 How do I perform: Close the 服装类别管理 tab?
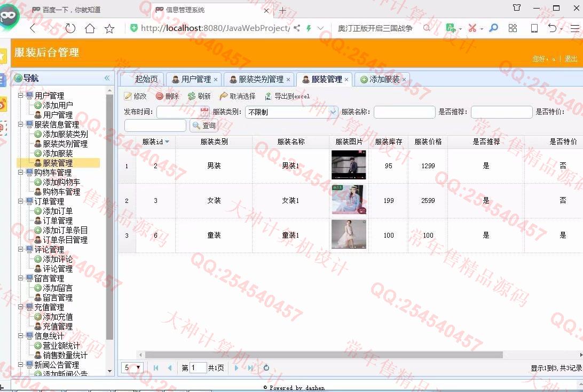[x=288, y=80]
